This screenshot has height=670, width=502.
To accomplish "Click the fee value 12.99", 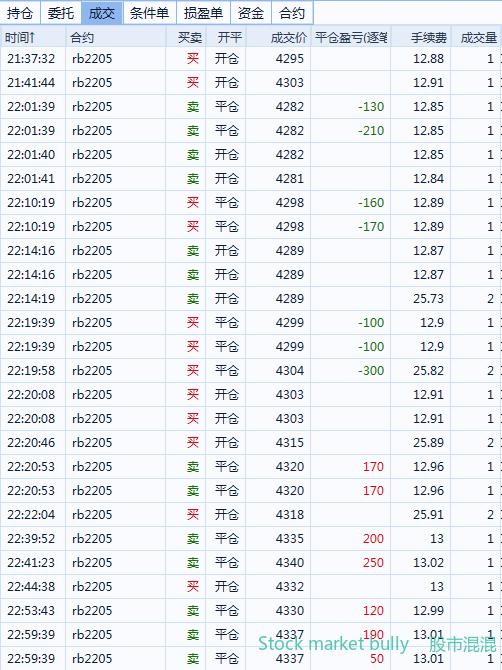I will [x=429, y=610].
